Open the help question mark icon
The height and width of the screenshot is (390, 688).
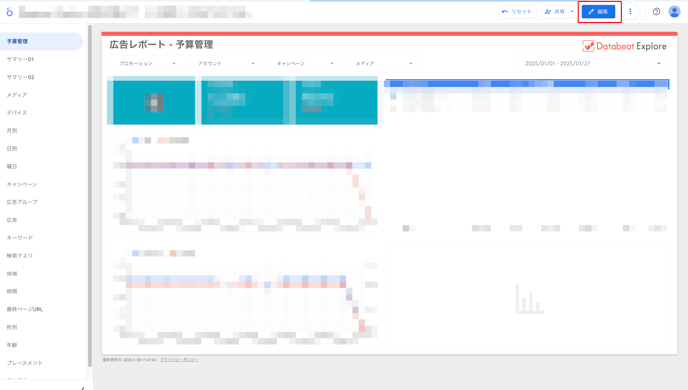point(656,12)
